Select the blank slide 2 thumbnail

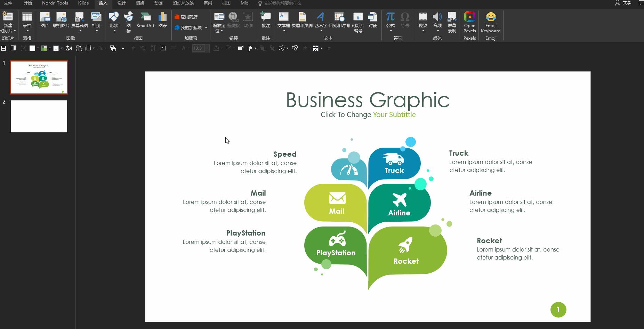39,116
